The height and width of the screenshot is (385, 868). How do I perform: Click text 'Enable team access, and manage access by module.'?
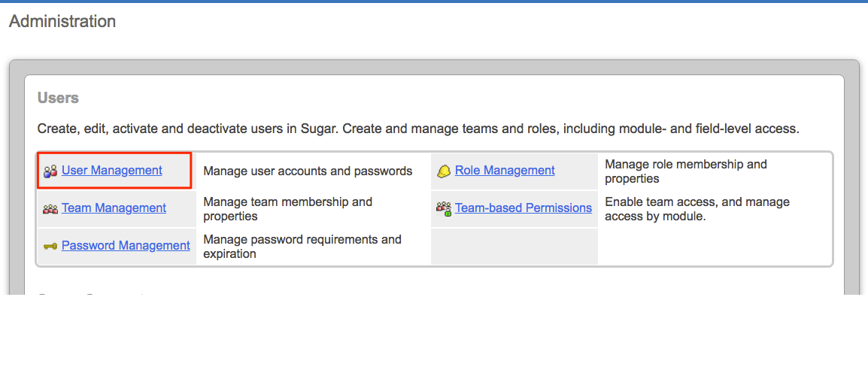pos(697,209)
